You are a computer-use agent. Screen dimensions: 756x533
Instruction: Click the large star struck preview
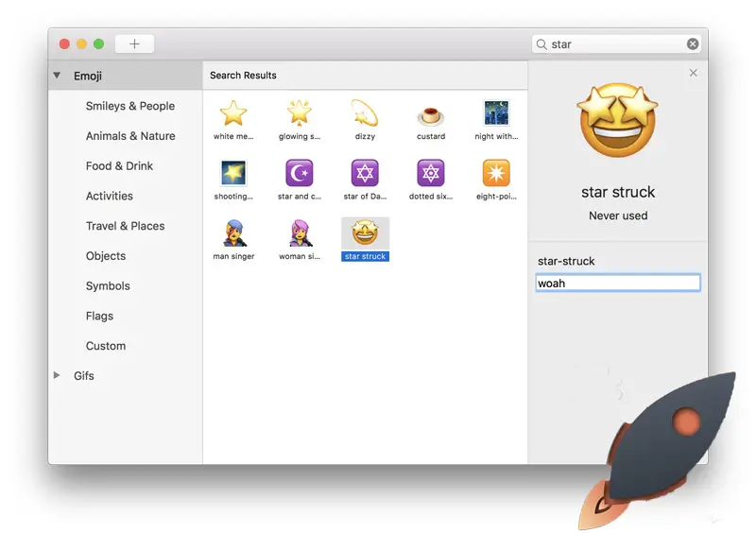(x=618, y=121)
